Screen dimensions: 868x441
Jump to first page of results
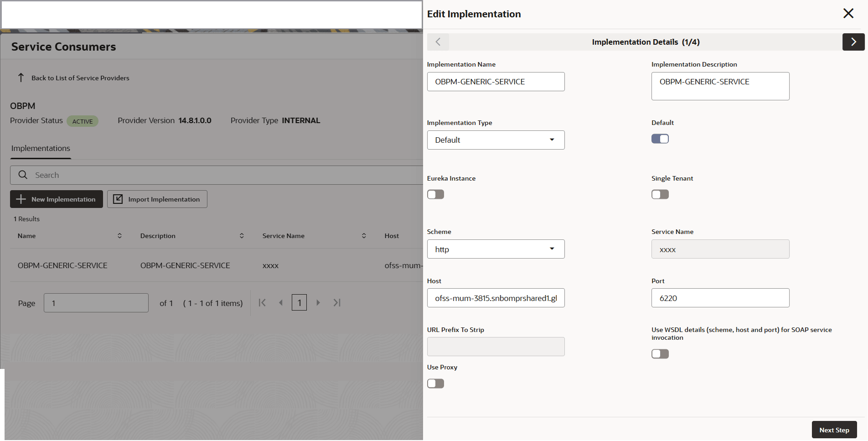click(262, 302)
